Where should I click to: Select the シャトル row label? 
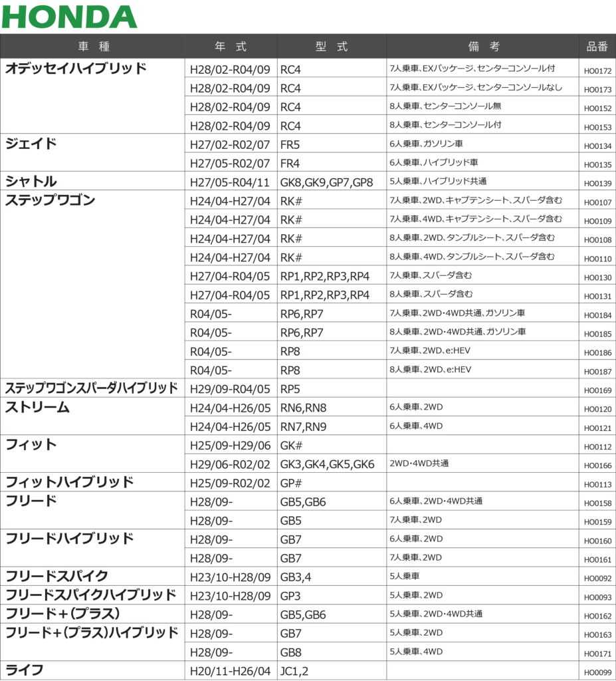point(31,182)
